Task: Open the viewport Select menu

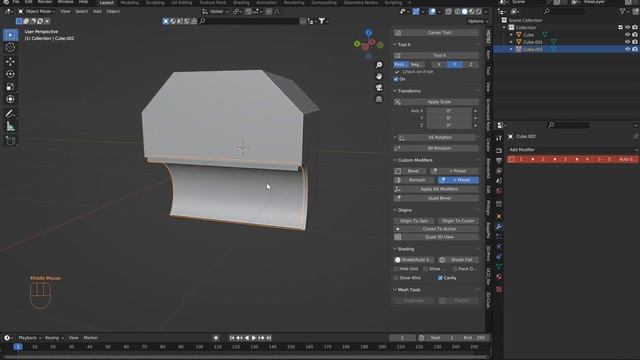Action: coord(82,11)
